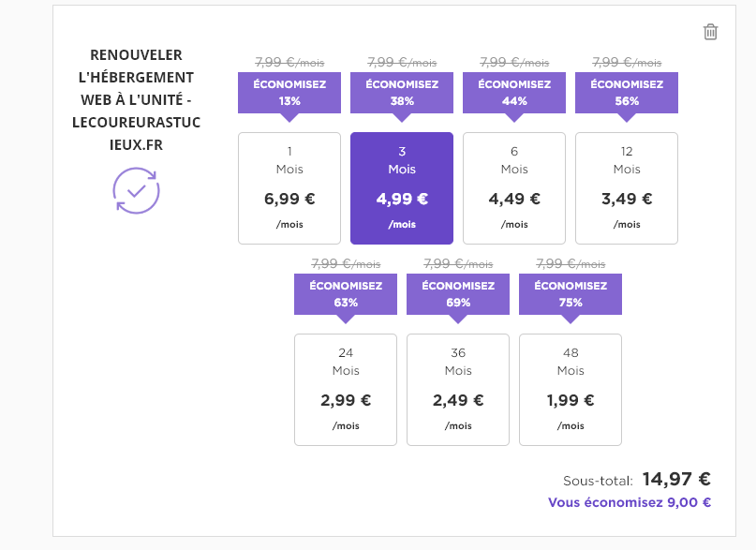Screen dimensions: 756x550
Task: Click the Économisez 69% badge
Action: 458,294
